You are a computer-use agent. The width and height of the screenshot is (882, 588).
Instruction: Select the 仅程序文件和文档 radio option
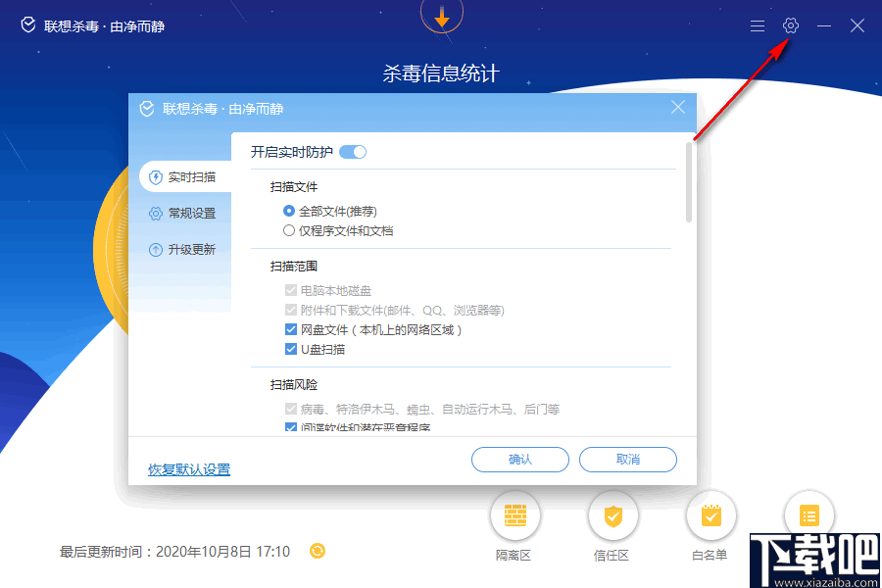(x=290, y=230)
